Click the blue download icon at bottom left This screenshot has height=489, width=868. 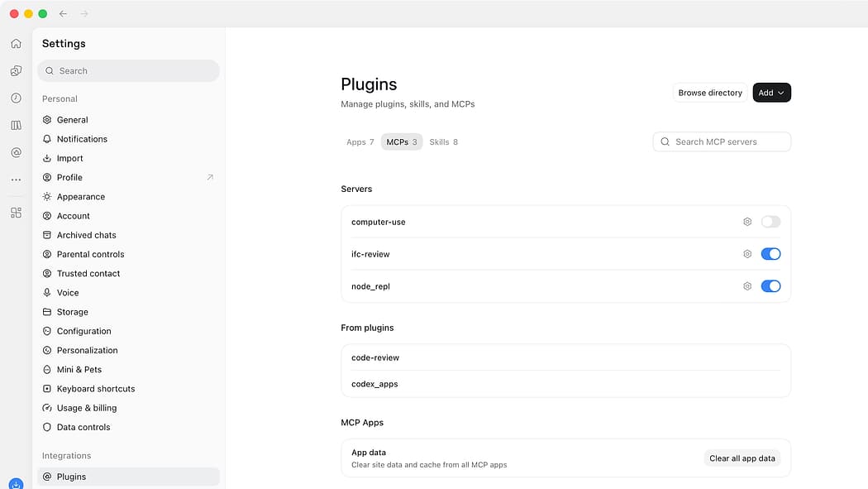(x=16, y=484)
